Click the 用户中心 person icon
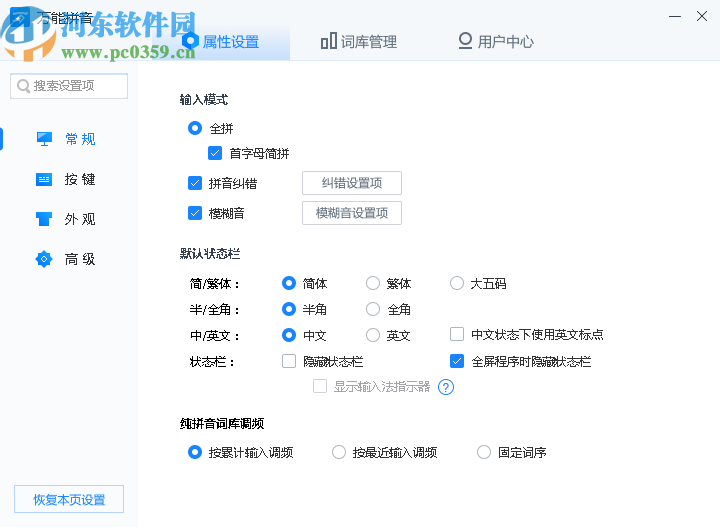720x528 pixels. tap(465, 41)
